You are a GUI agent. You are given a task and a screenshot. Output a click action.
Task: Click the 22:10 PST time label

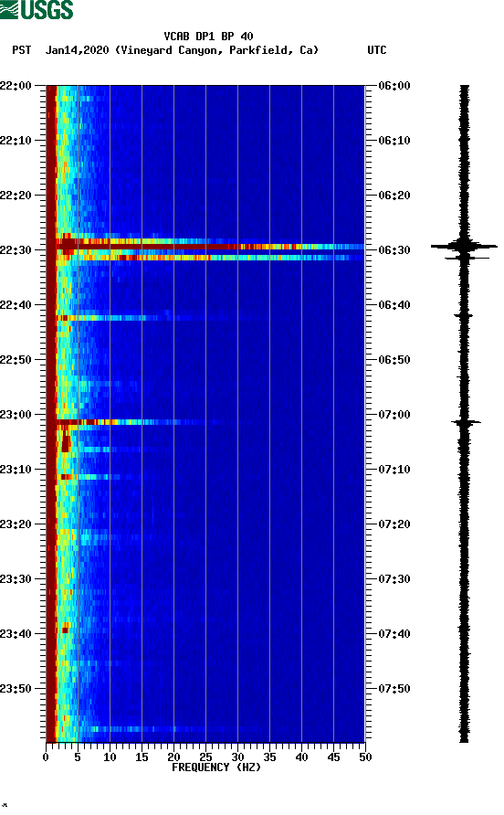(16, 141)
